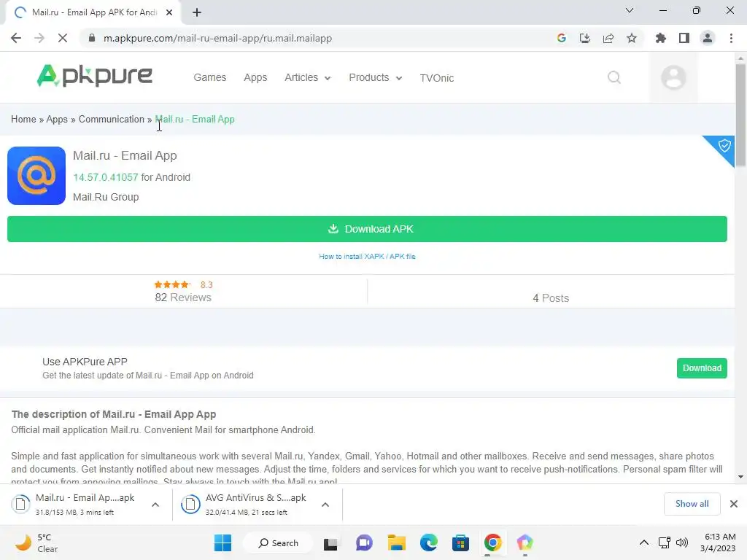Click the site lock icon in address bar

91,38
